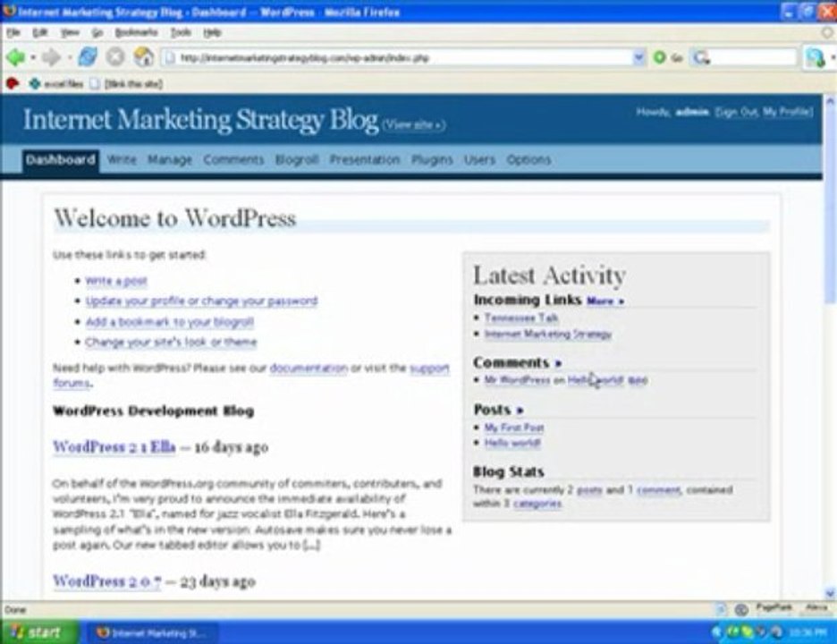The height and width of the screenshot is (644, 837).
Task: Select the Dashboard tab
Action: click(61, 160)
